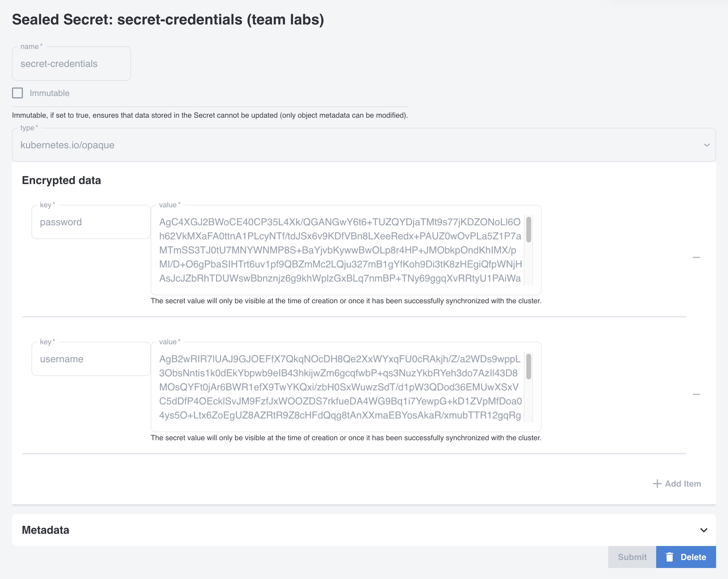Click the username value scrollbar thumb
The height and width of the screenshot is (579, 728).
pos(529,367)
